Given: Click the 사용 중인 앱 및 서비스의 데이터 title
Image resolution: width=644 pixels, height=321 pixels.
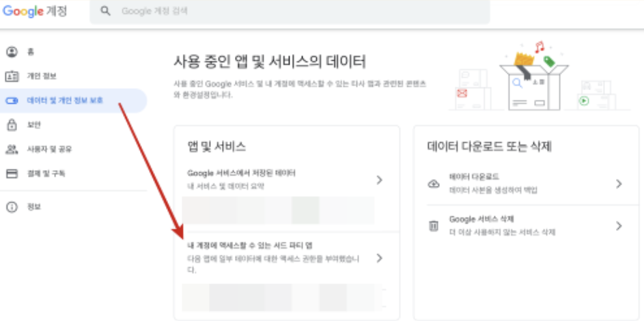Looking at the screenshot, I should click(270, 62).
